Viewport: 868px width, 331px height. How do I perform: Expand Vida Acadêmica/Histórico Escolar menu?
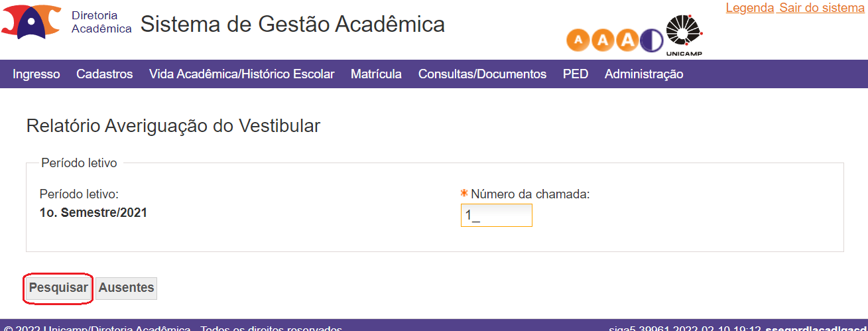tap(242, 74)
